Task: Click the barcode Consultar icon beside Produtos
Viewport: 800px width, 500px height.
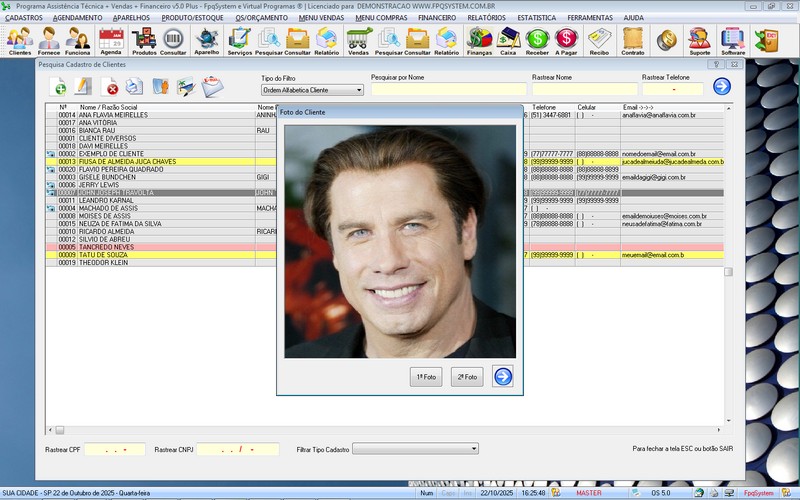Action: pos(173,40)
